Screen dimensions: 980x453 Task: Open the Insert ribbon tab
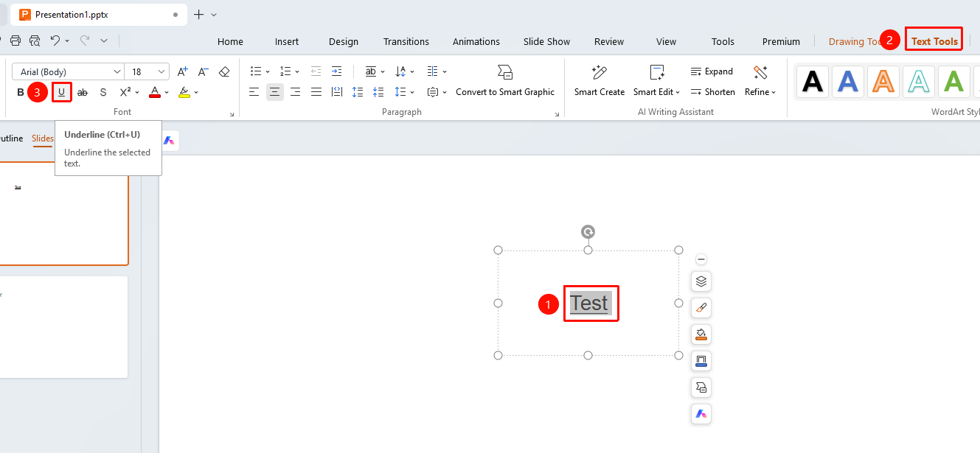click(x=287, y=41)
